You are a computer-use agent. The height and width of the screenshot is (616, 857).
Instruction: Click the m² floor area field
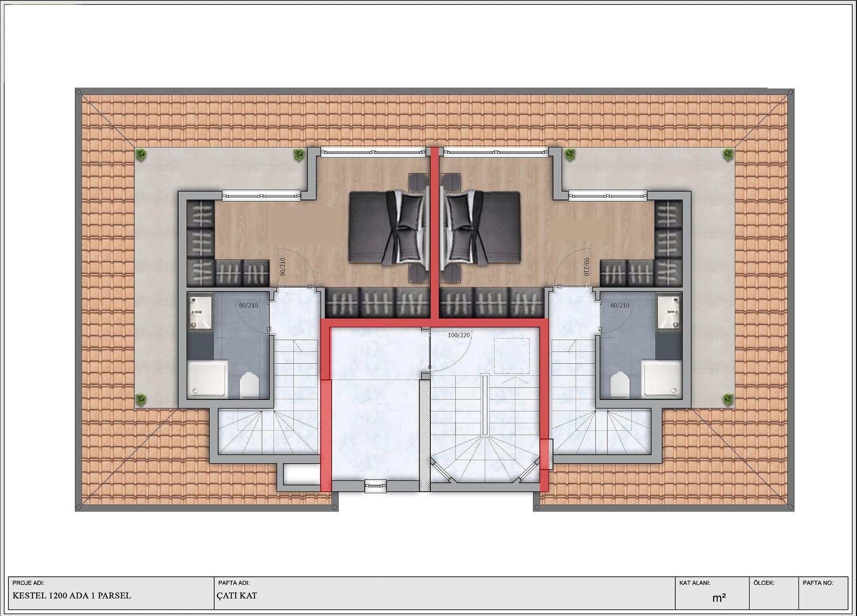click(719, 598)
